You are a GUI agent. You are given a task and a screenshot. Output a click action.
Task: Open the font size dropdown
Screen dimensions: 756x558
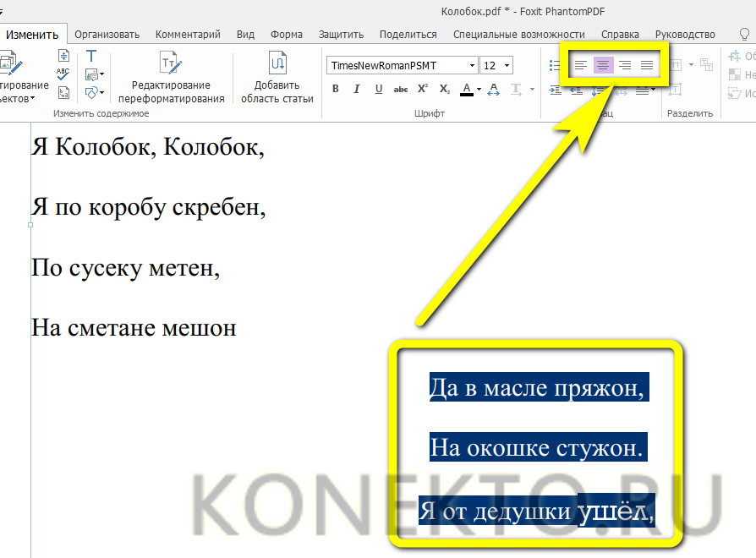coord(507,65)
